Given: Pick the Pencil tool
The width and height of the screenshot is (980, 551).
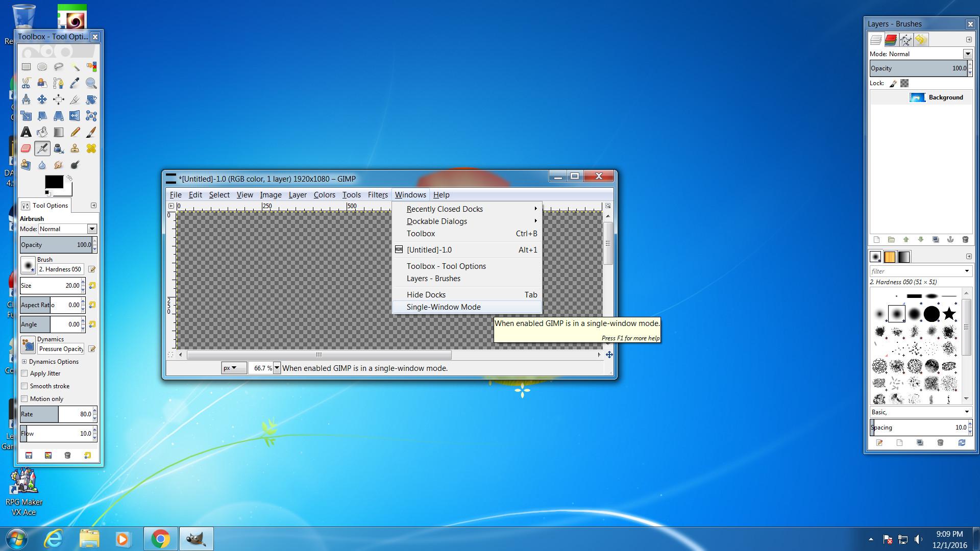Looking at the screenshot, I should click(x=75, y=132).
